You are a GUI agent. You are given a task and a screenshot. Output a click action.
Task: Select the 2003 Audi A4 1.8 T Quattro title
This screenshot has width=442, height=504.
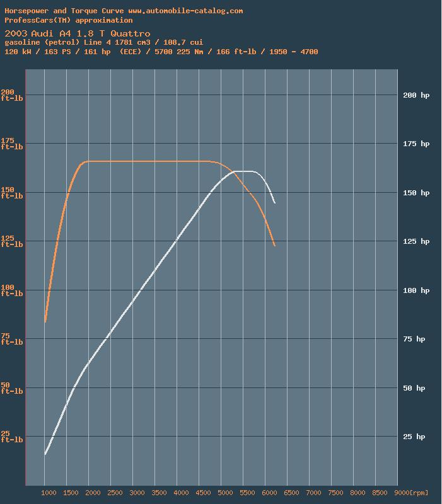[77, 33]
